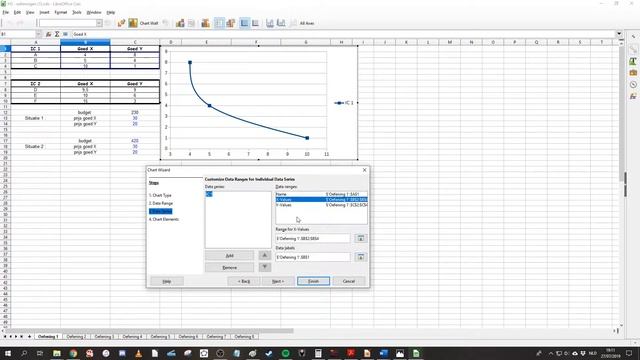Image resolution: width=640 pixels, height=360 pixels.
Task: Click Cancel in Chart Wizard
Action: (349, 281)
